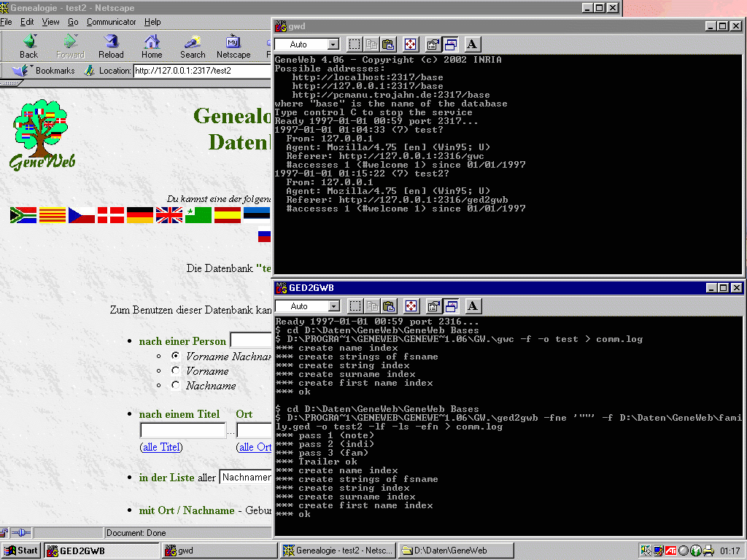Click Paste icon in gwd window toolbar
The width and height of the screenshot is (747, 560).
(x=388, y=44)
